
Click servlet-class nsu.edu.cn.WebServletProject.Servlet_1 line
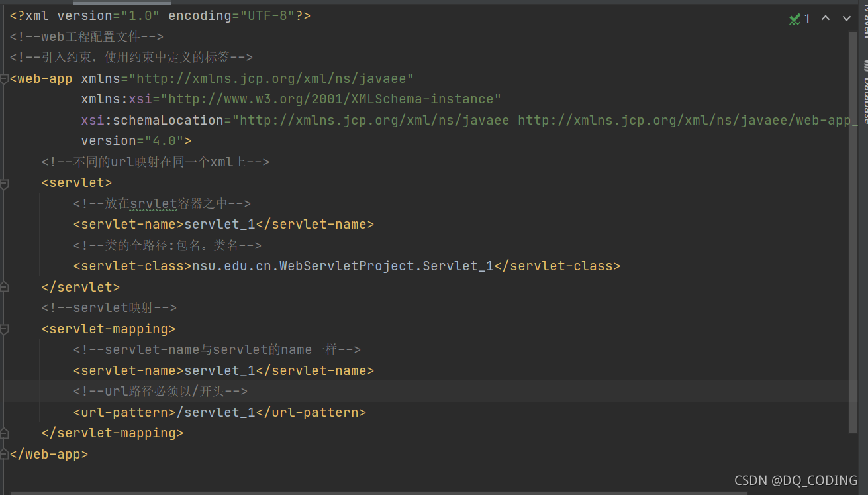point(347,266)
